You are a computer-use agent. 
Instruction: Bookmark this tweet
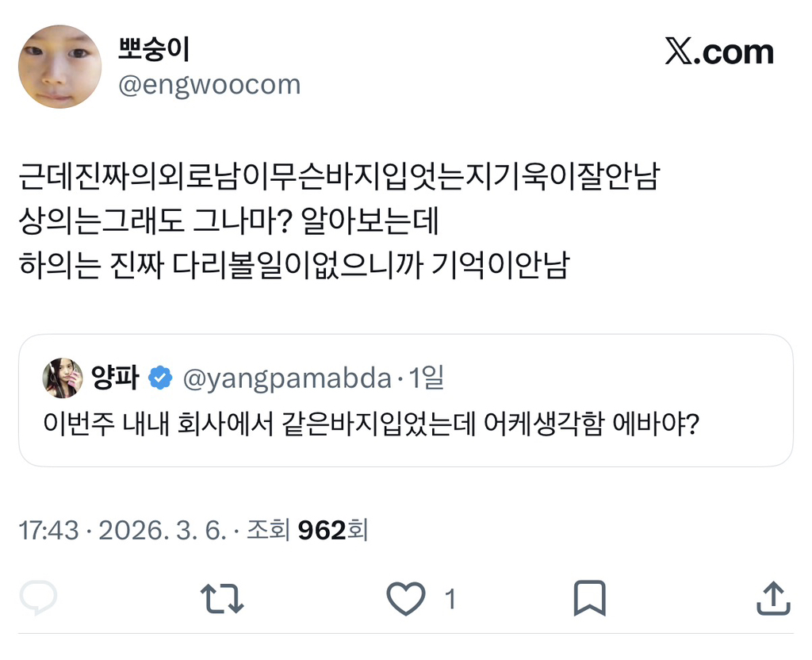[589, 599]
